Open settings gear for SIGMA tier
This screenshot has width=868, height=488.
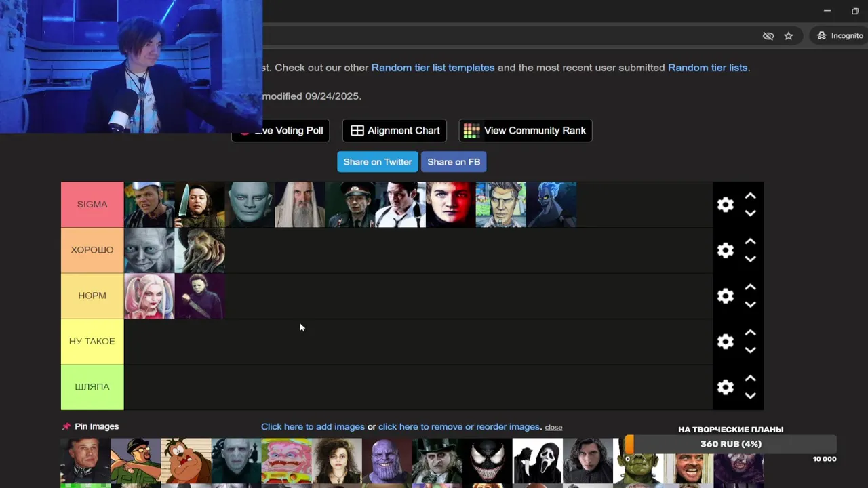pos(726,205)
